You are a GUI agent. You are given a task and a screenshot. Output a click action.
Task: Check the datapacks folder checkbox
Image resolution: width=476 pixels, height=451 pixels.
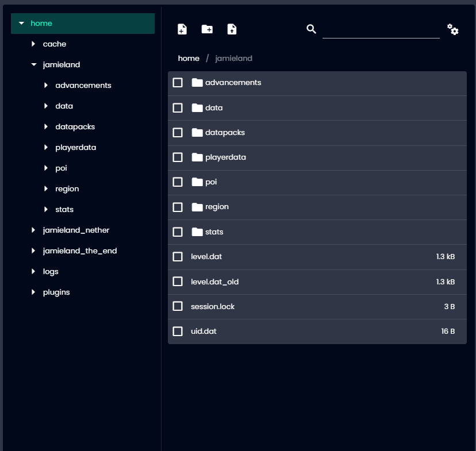(178, 133)
